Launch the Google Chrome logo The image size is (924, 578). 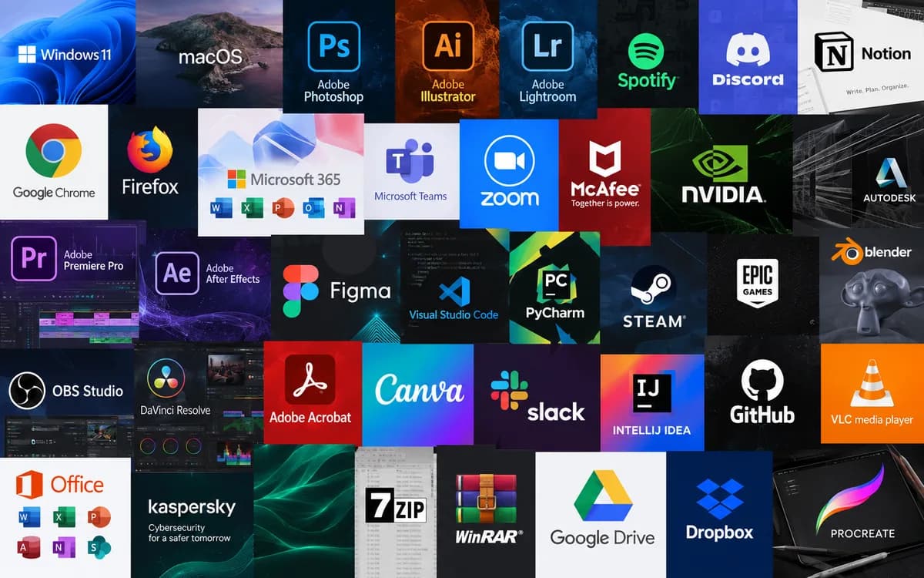coord(53,151)
